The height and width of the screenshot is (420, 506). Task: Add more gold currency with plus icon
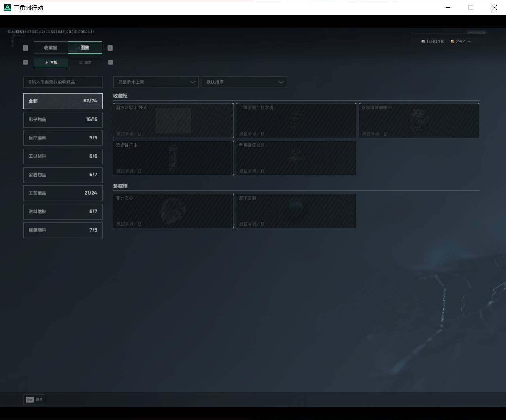[x=469, y=41]
